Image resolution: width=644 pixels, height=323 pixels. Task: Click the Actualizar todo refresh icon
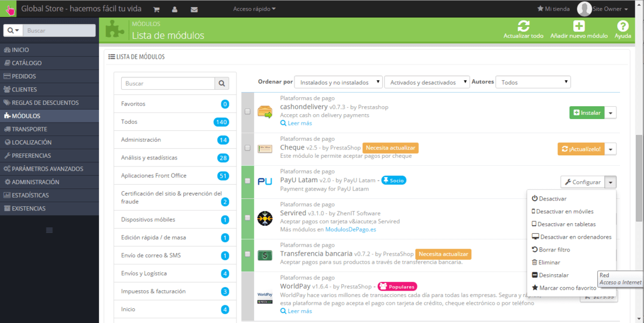[523, 26]
